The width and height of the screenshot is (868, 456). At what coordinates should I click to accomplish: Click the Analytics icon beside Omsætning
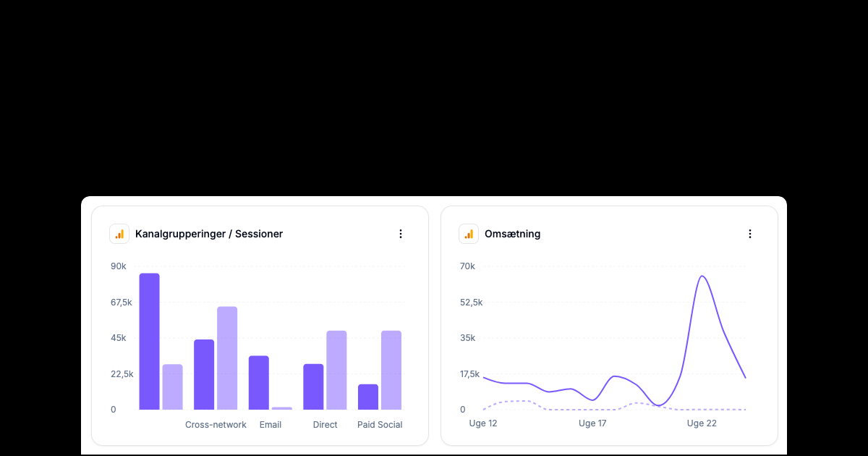pos(469,234)
